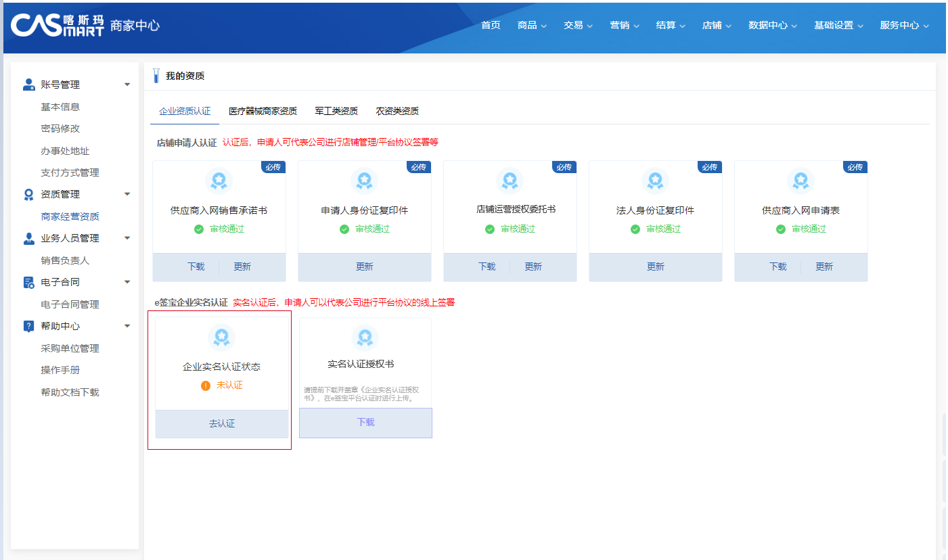
Task: Open the 商品 dropdown in top navigation
Action: tap(532, 25)
